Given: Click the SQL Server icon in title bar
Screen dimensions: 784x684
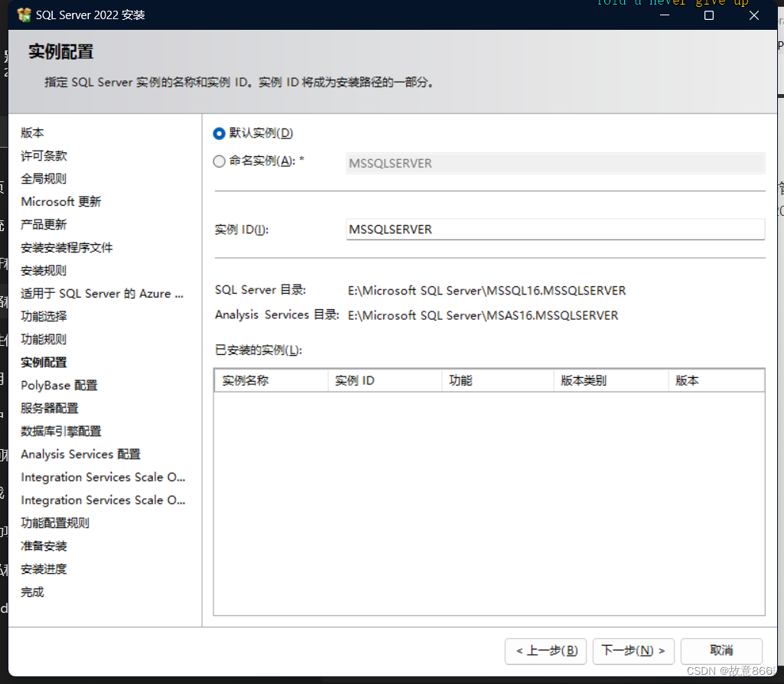Looking at the screenshot, I should pos(22,14).
